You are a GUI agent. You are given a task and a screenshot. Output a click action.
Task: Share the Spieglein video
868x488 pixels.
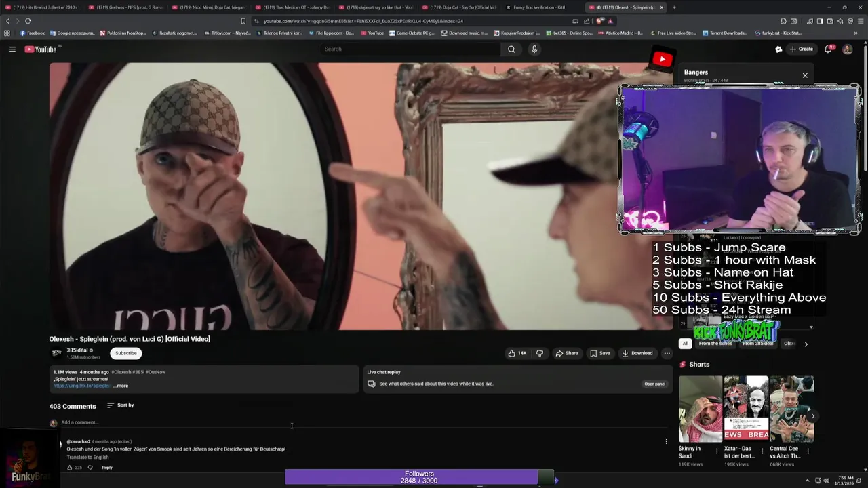pyautogui.click(x=567, y=353)
